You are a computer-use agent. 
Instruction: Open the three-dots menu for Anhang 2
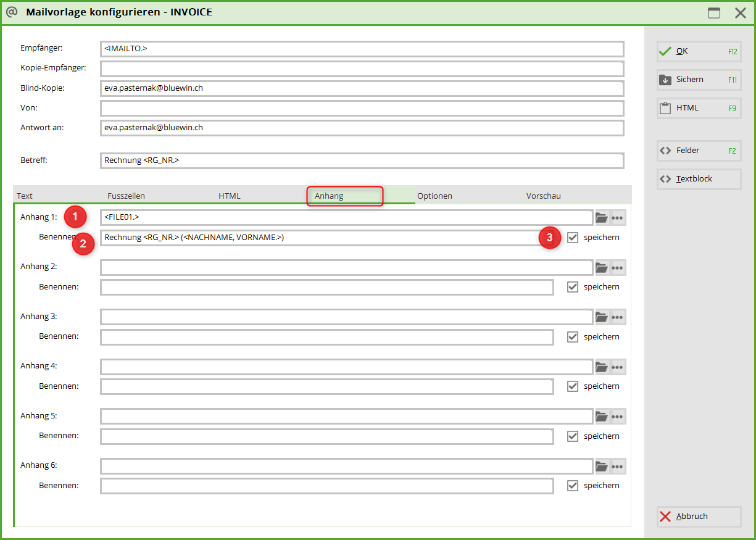(618, 267)
